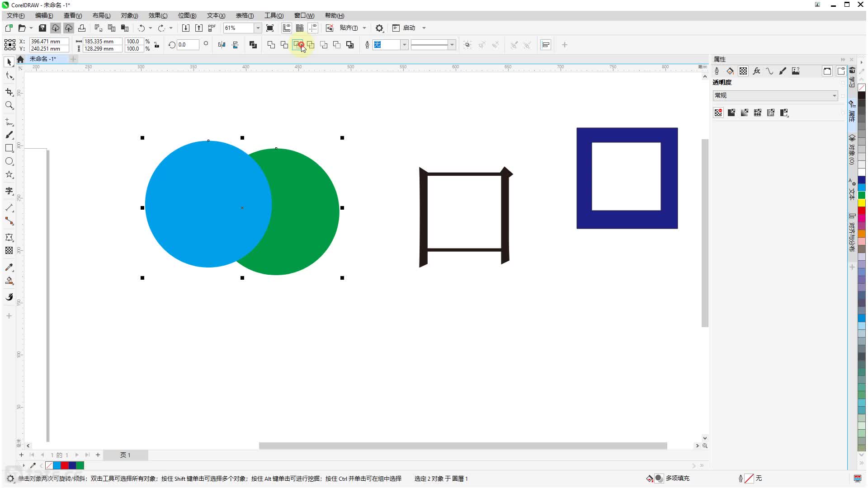Activate the Zoom tool in toolbox
868x488 pixels.
[9, 105]
